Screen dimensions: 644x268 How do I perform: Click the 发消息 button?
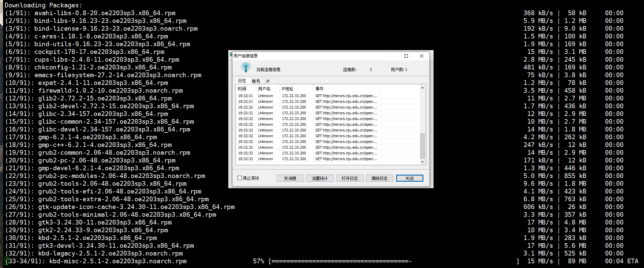[x=290, y=178]
